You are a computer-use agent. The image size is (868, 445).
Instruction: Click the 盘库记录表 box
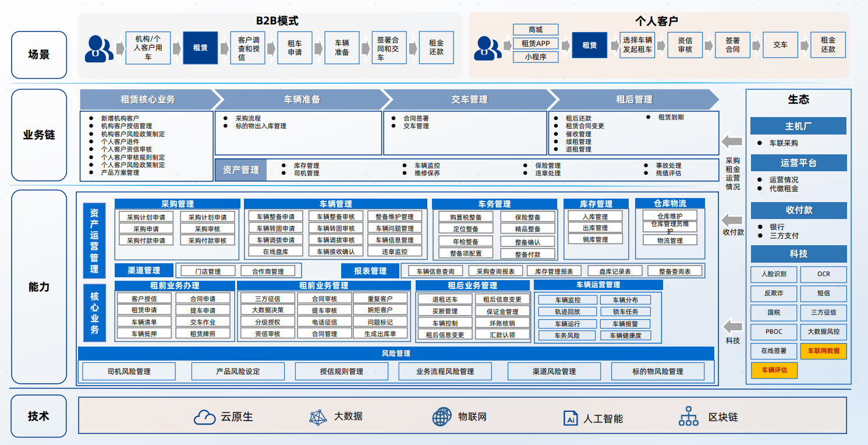tap(614, 271)
